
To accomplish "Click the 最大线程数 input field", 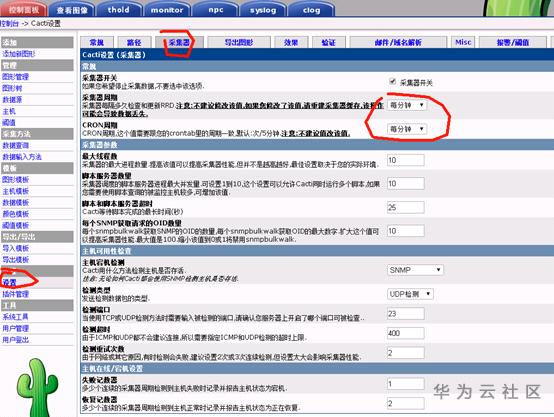I will [x=406, y=160].
